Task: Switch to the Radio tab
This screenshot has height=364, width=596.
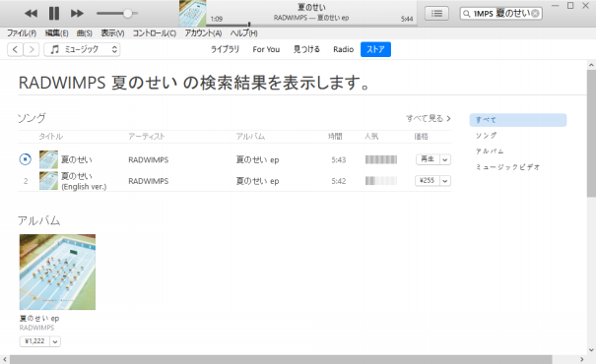Action: click(x=343, y=49)
